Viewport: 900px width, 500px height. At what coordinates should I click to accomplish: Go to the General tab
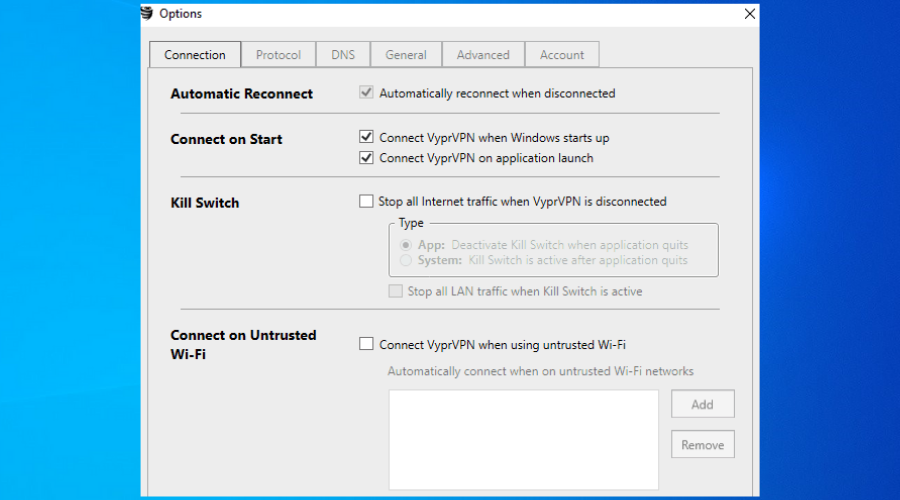click(x=405, y=55)
